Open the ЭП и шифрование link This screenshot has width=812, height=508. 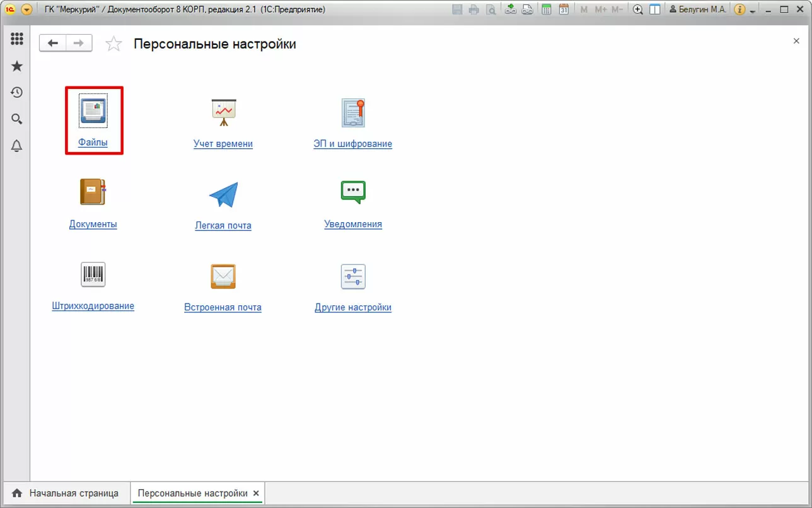coord(353,144)
